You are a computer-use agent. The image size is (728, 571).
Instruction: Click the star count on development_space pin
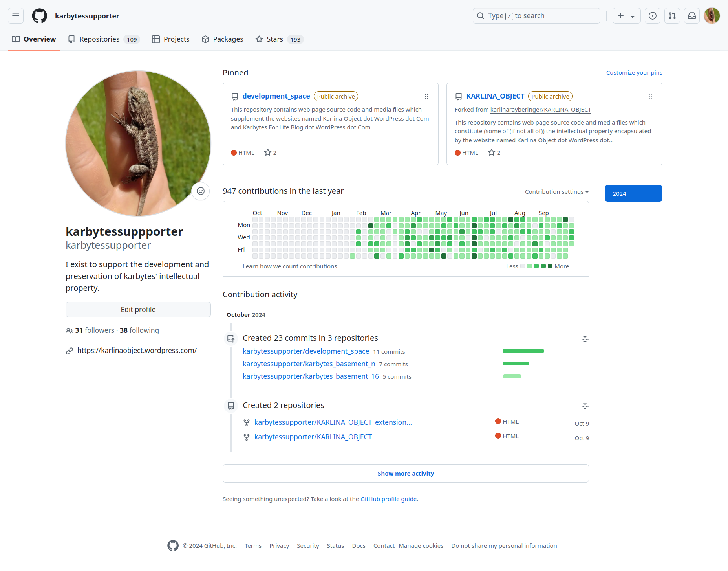tap(271, 152)
